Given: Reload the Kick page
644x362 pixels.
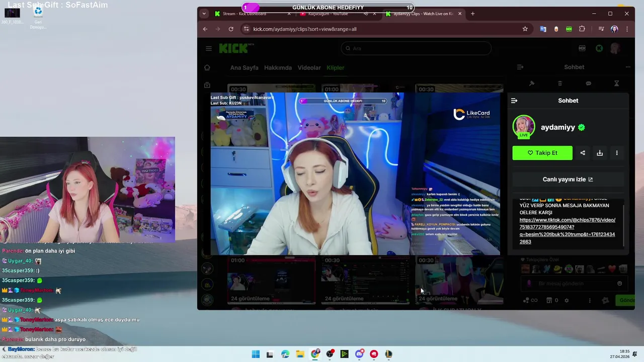Looking at the screenshot, I should click(232, 29).
